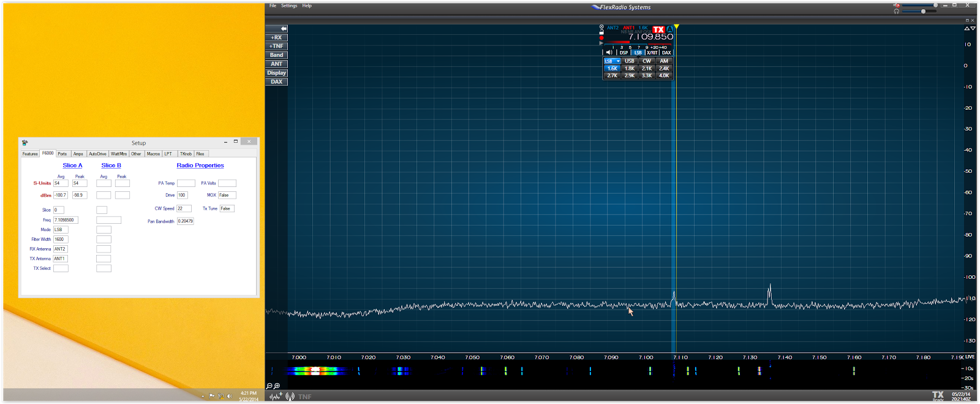Viewport: 980px width, 404px height.
Task: Select USB mode button
Action: point(630,61)
